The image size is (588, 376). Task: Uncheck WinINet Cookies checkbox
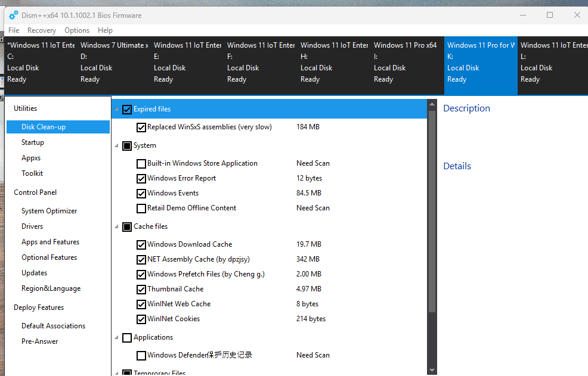pos(141,319)
